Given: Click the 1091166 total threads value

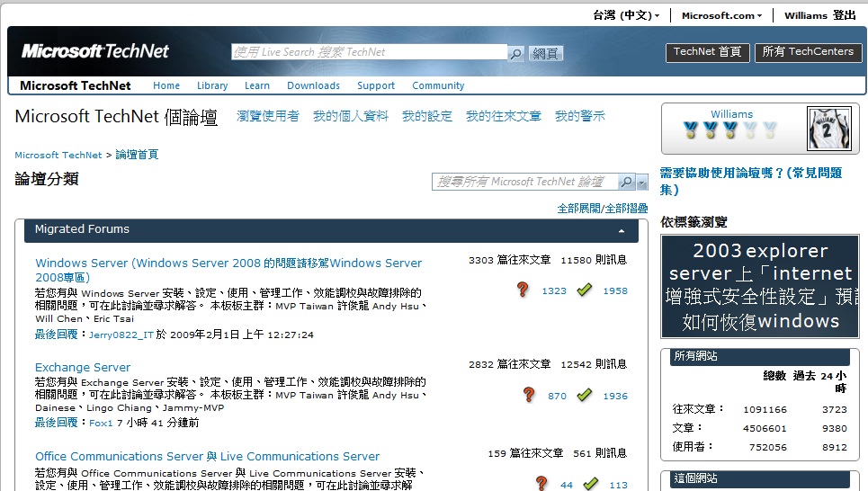Looking at the screenshot, I should [x=765, y=410].
